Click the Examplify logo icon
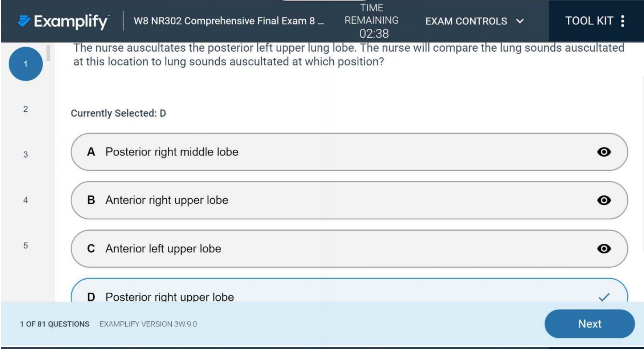This screenshot has height=349, width=644. pos(23,21)
